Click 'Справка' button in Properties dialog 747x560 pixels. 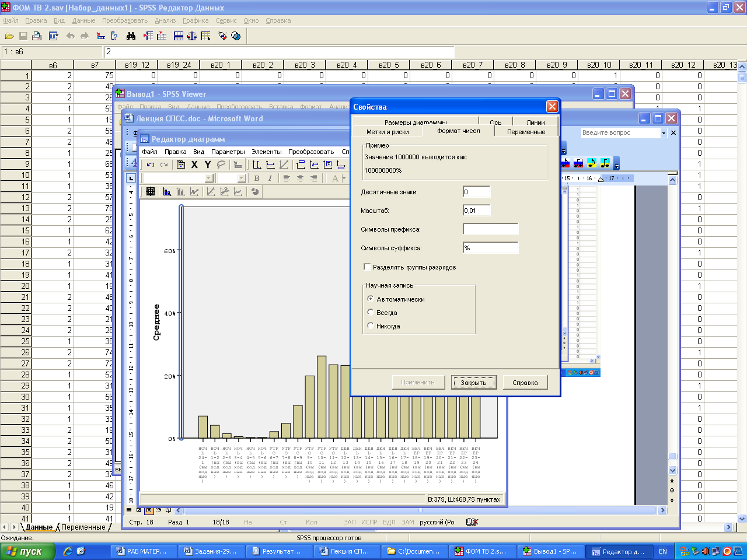click(x=525, y=383)
